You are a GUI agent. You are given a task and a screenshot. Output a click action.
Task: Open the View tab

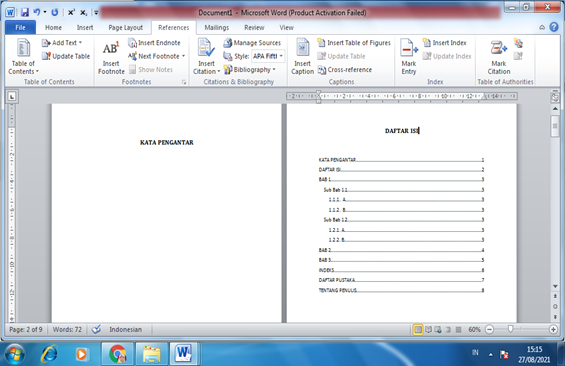click(x=286, y=27)
